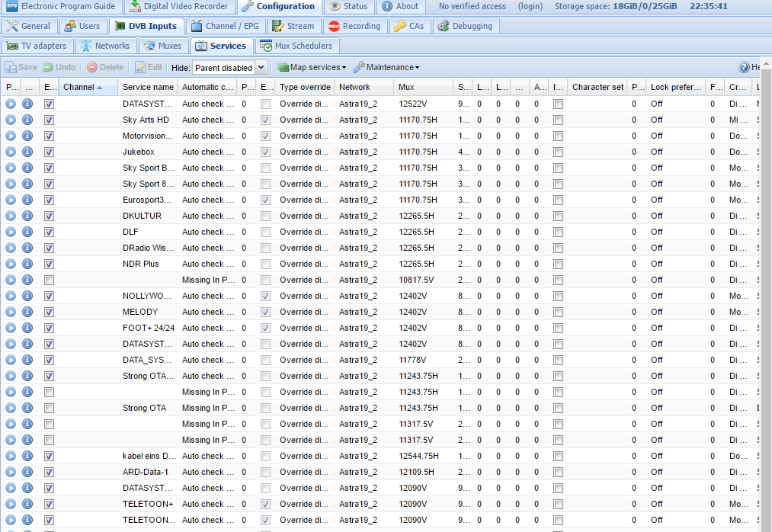772x532 pixels.
Task: Open the Hide combo box dropdown arrow
Action: coord(261,68)
